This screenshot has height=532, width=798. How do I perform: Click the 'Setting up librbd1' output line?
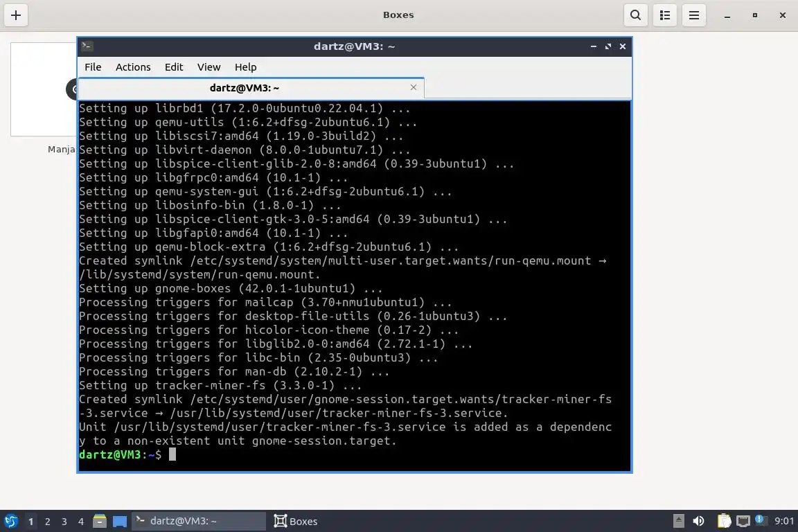pos(245,109)
